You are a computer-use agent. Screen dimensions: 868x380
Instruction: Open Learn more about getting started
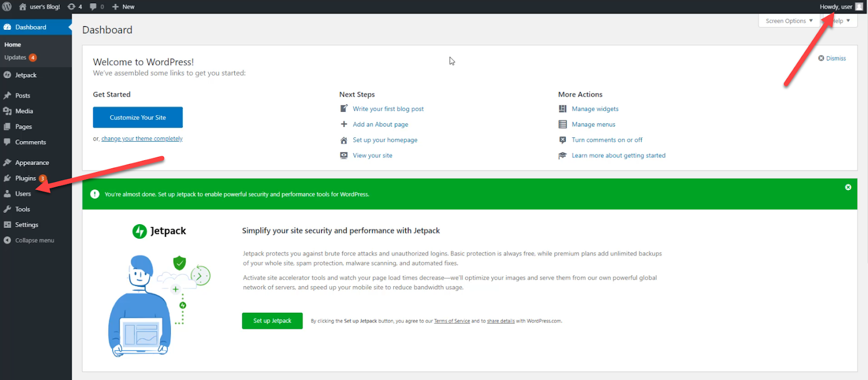[x=618, y=155]
